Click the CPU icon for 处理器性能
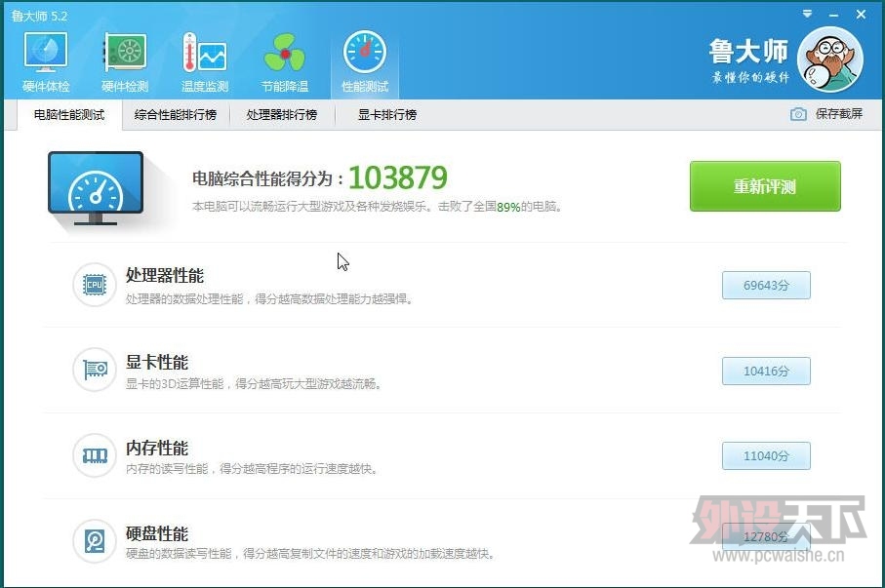Viewport: 885px width, 588px height. point(95,285)
